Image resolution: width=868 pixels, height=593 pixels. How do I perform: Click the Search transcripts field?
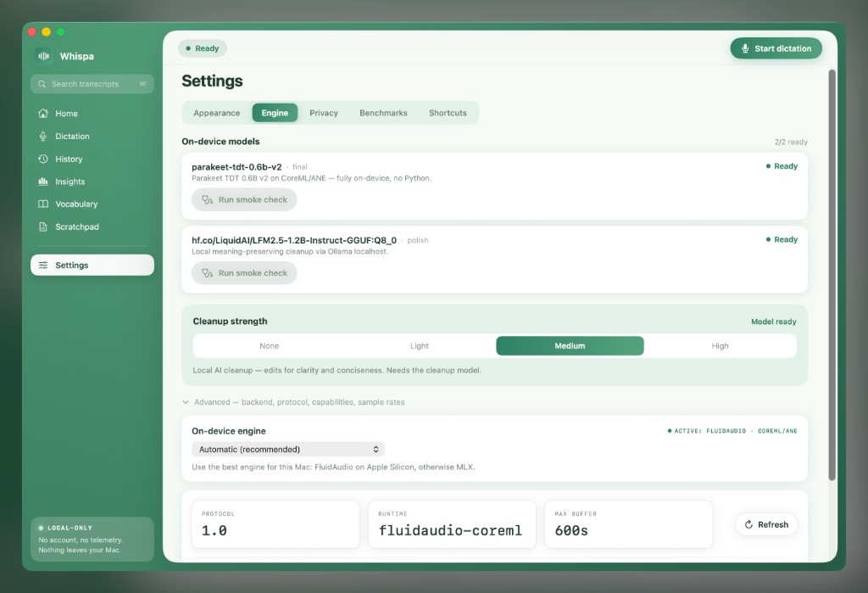pyautogui.click(x=92, y=84)
